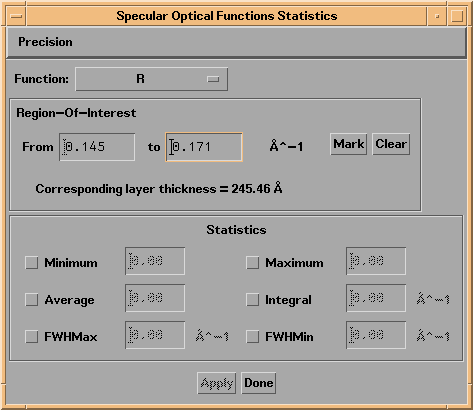This screenshot has height=410, width=473.
Task: Toggle the Integral checkbox
Action: tap(252, 300)
